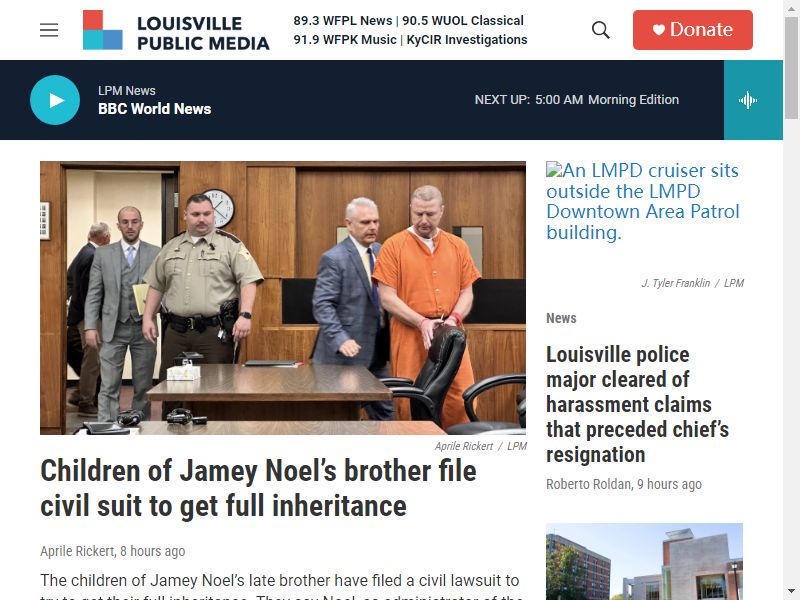Read Children of Jamey Noel's brother headline

pyautogui.click(x=258, y=488)
